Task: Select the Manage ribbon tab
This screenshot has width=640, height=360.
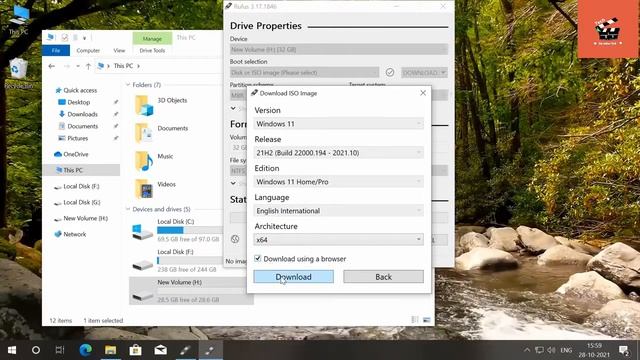Action: (x=152, y=38)
